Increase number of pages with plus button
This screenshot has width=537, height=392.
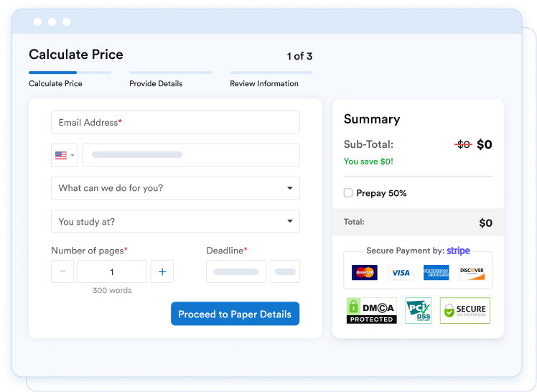click(x=162, y=271)
